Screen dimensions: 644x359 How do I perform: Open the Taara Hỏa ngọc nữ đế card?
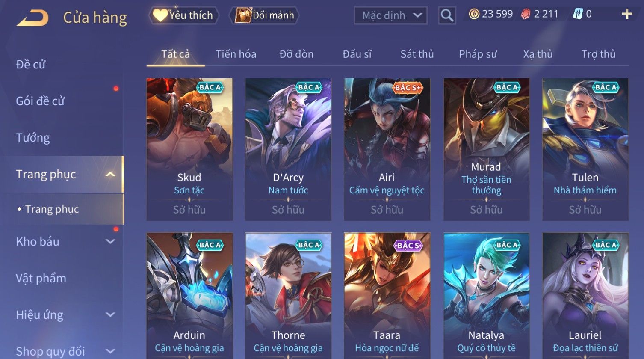pos(387,296)
